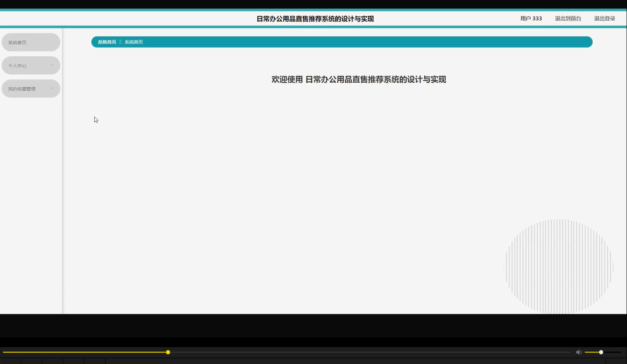Click the chevron arrow beside 我的收藏管理
This screenshot has width=627, height=364.
(x=52, y=89)
